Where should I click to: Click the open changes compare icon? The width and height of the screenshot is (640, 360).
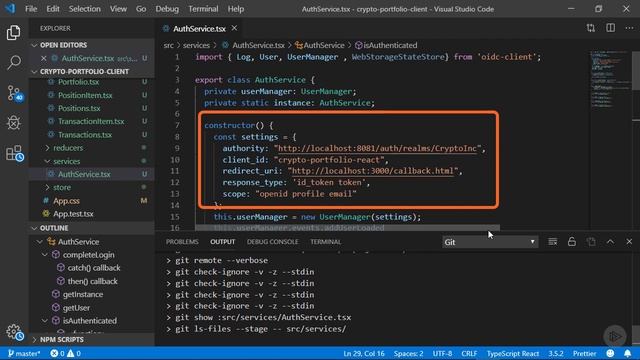pyautogui.click(x=591, y=28)
